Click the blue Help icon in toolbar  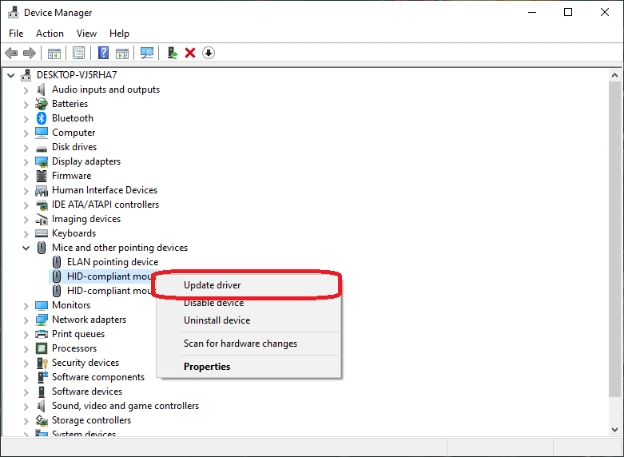coord(103,53)
